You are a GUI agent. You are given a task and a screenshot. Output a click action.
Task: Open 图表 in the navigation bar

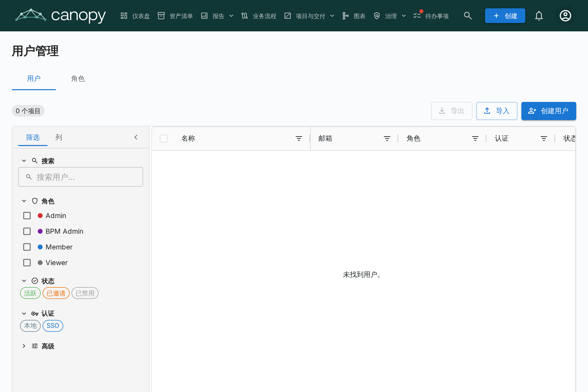[354, 16]
